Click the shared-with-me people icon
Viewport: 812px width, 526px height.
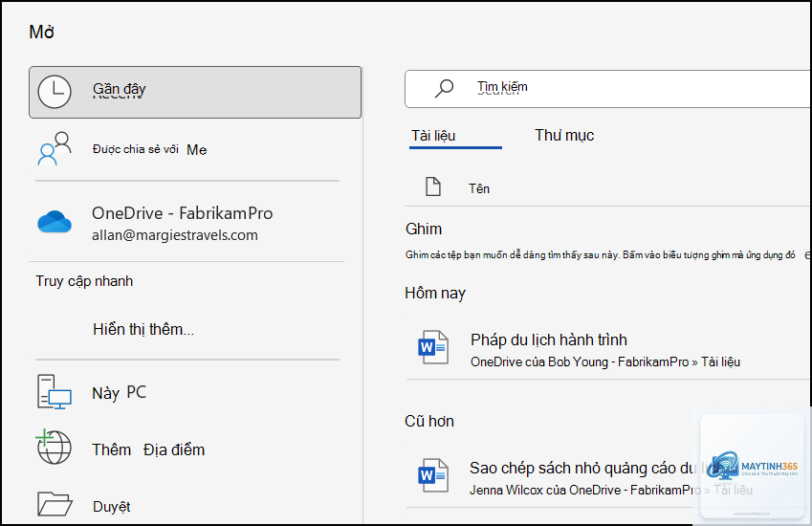(x=55, y=148)
